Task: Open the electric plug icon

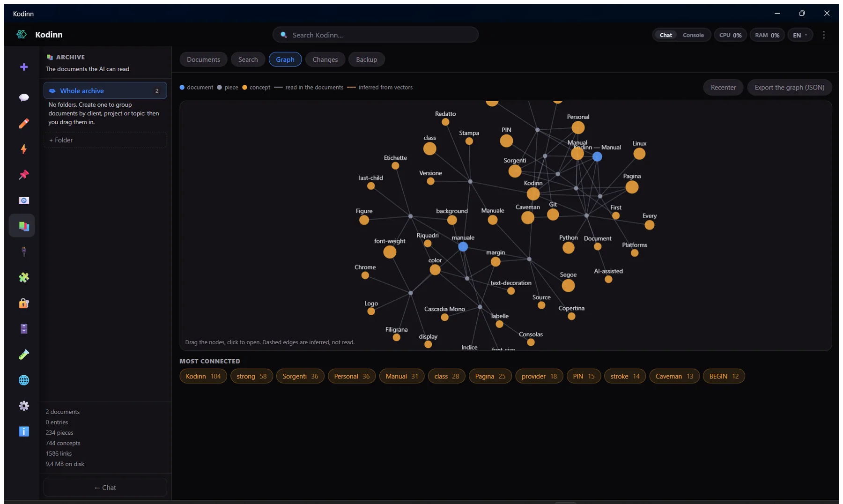Action: (x=24, y=252)
